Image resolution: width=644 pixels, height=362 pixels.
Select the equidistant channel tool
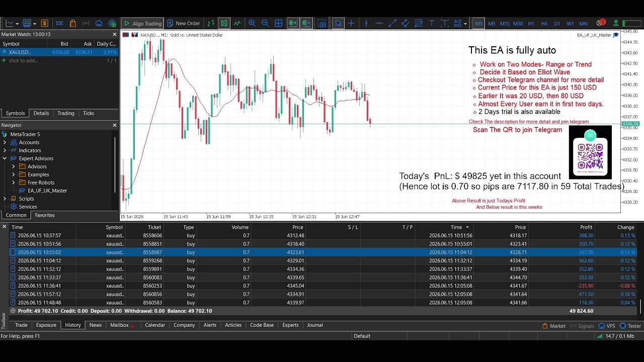tap(406, 23)
